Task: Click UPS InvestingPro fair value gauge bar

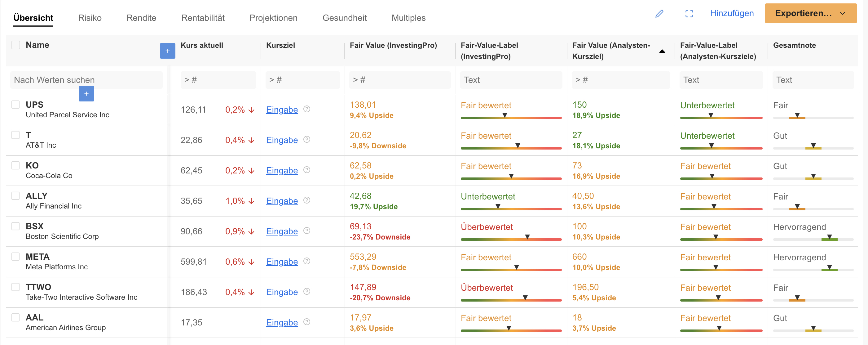Action: pos(511,117)
